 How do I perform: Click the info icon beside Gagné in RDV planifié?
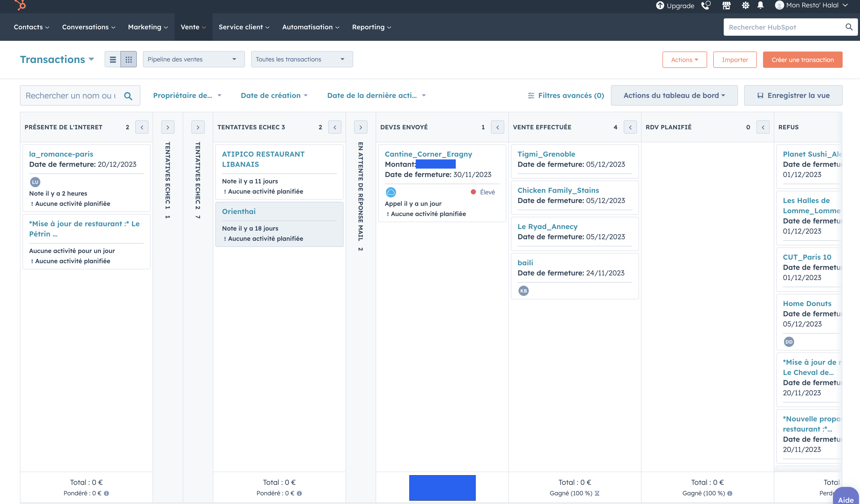pos(730,494)
